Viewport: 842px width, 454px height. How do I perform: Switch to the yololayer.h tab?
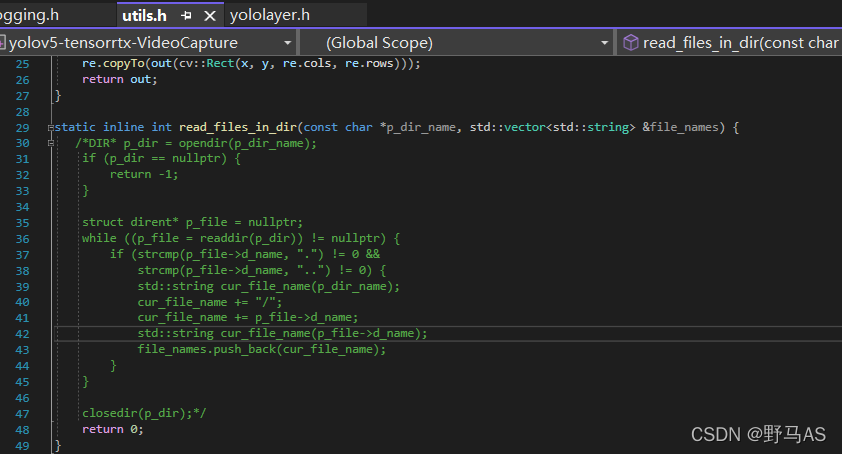[x=269, y=15]
